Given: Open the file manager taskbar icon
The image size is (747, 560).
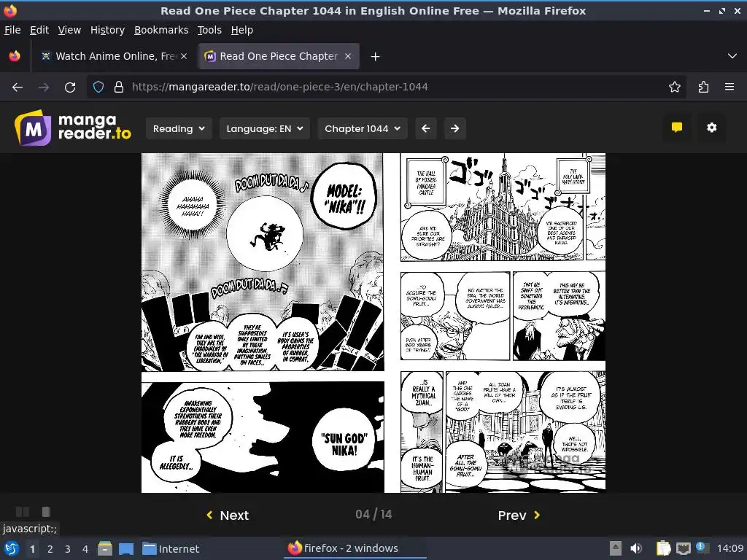Looking at the screenshot, I should pos(105,548).
